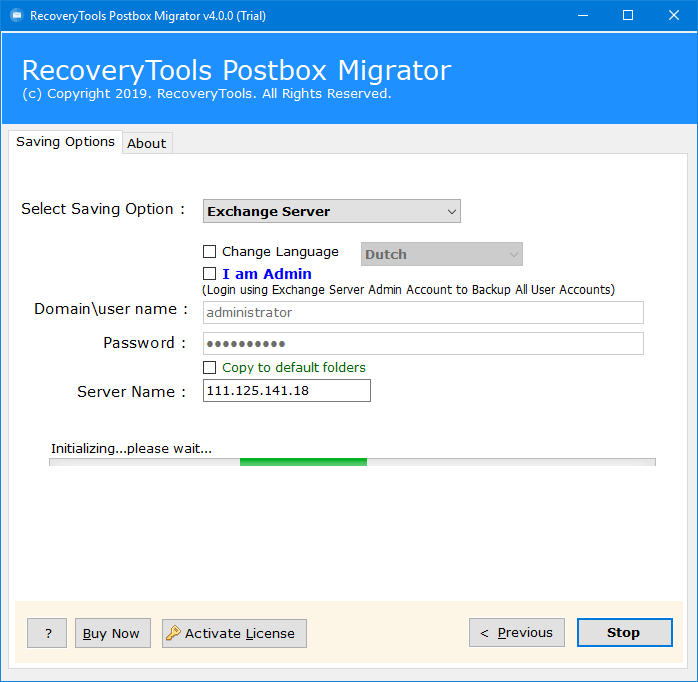
Task: Click the Domain\user name field
Action: tap(423, 313)
